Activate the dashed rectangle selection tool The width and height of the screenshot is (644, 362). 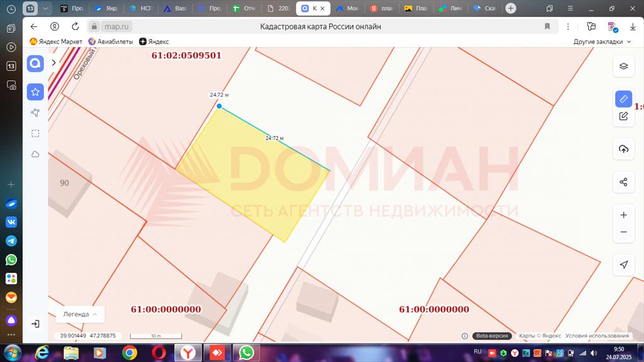[35, 133]
